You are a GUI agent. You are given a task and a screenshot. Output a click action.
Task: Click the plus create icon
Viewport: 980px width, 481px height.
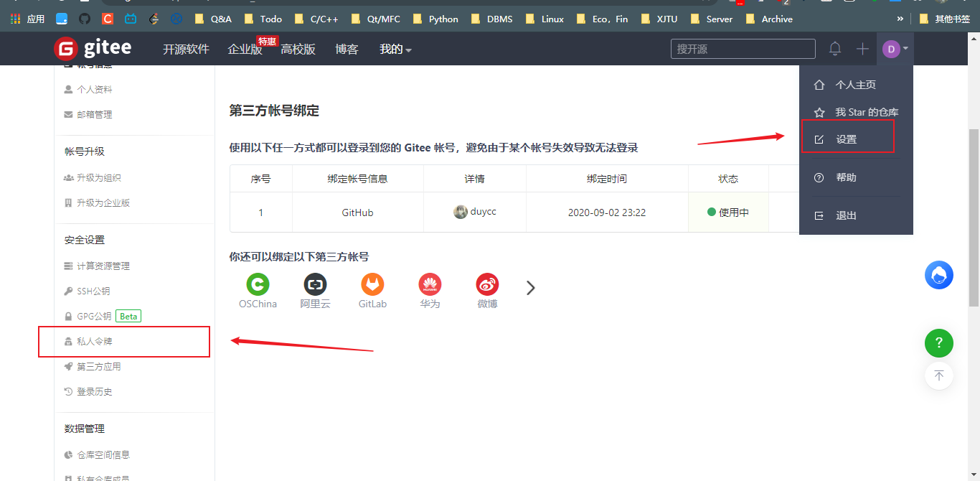coord(862,49)
